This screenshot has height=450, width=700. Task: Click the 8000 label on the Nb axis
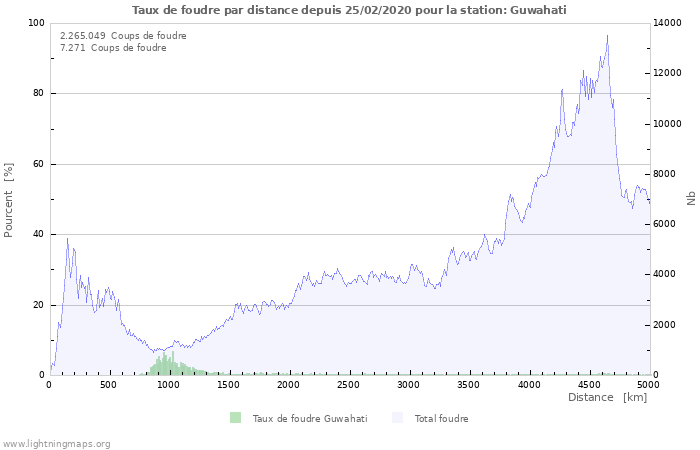pos(666,174)
